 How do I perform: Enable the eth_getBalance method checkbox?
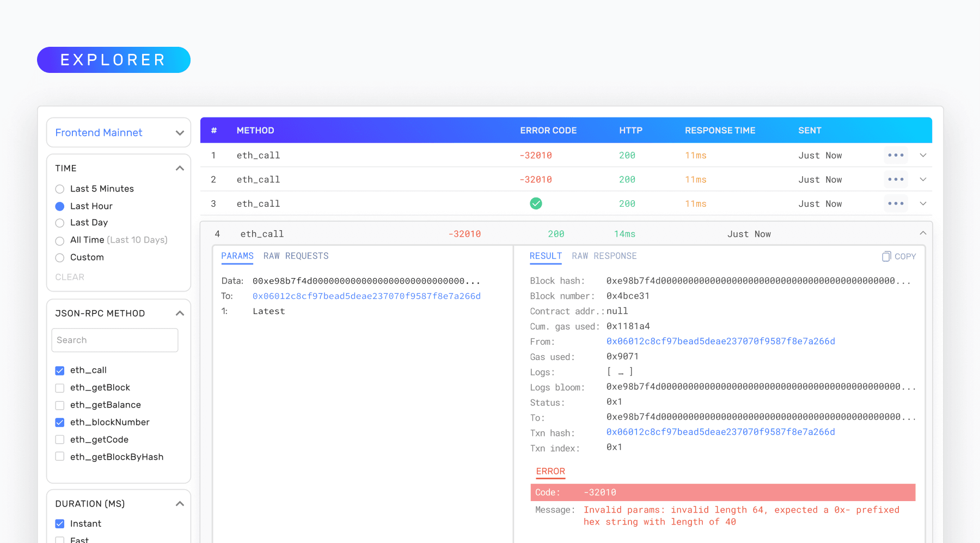60,405
